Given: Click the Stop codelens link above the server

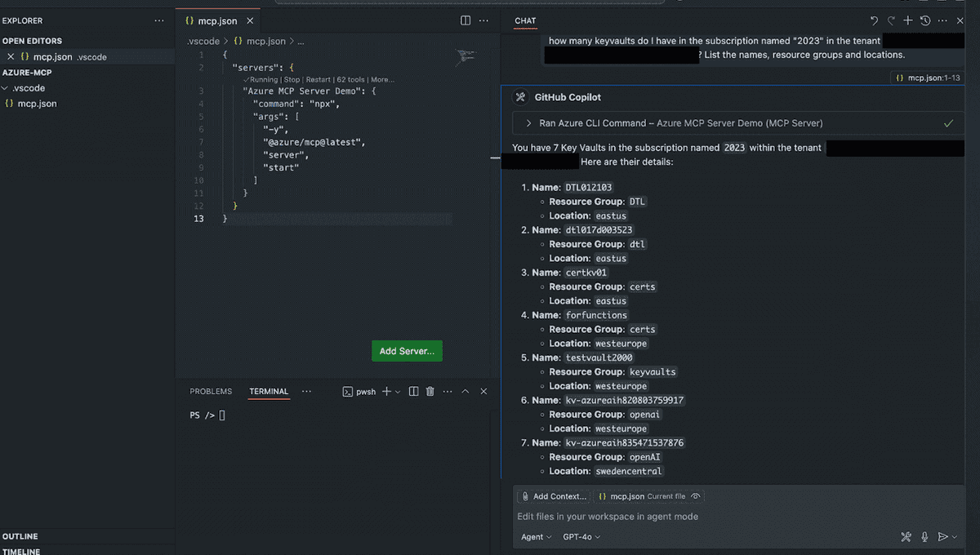Looking at the screenshot, I should [292, 80].
